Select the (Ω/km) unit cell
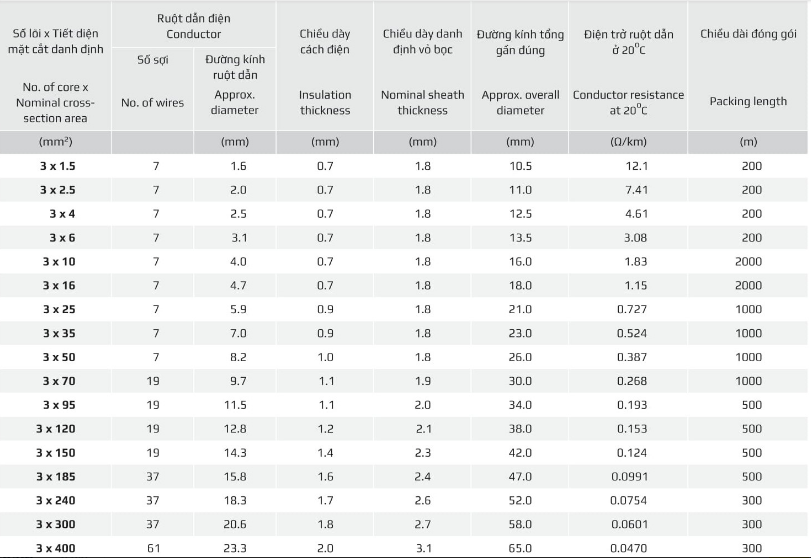This screenshot has width=811, height=558. (x=630, y=142)
